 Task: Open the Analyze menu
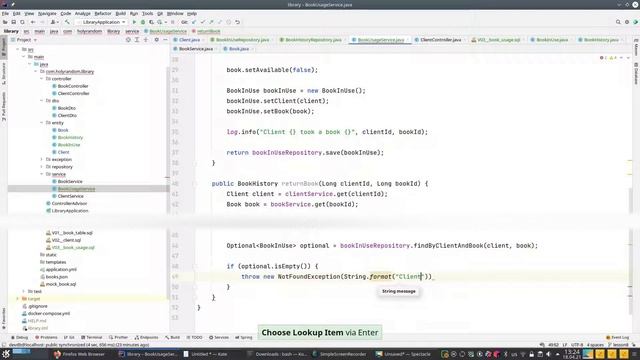(x=82, y=13)
